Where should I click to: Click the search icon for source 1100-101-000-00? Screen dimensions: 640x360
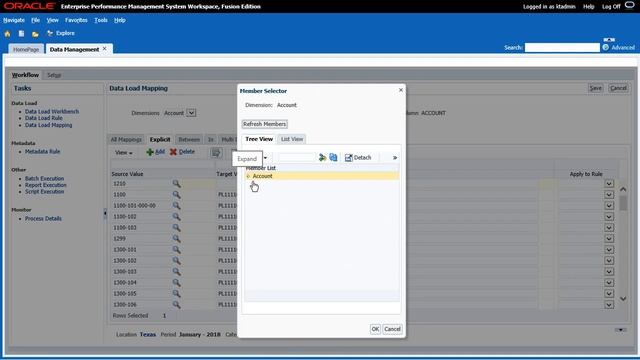pyautogui.click(x=176, y=206)
